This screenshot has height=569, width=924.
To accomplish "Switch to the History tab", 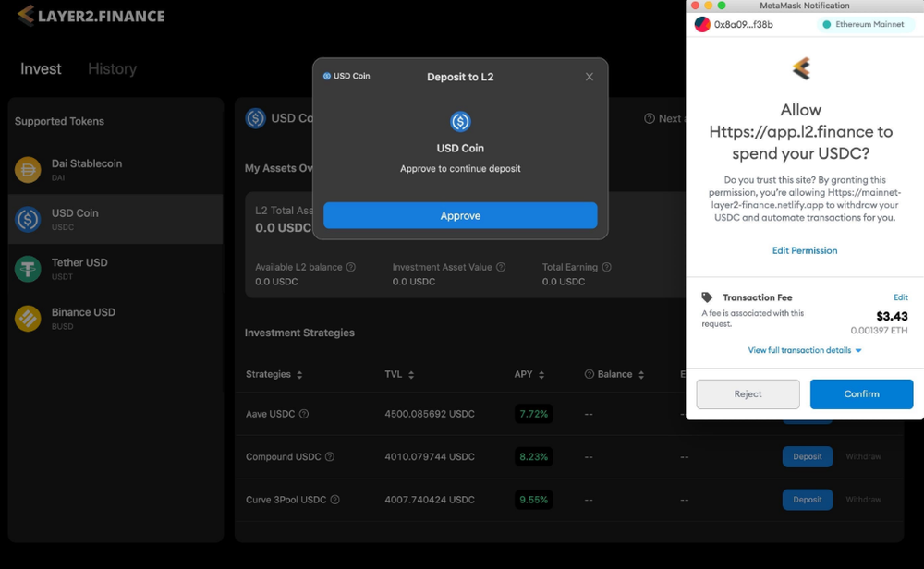I will coord(112,69).
